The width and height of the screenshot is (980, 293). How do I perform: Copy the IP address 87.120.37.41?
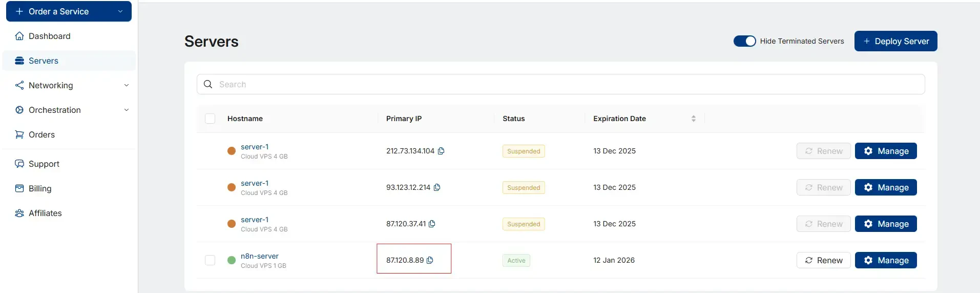(x=432, y=224)
